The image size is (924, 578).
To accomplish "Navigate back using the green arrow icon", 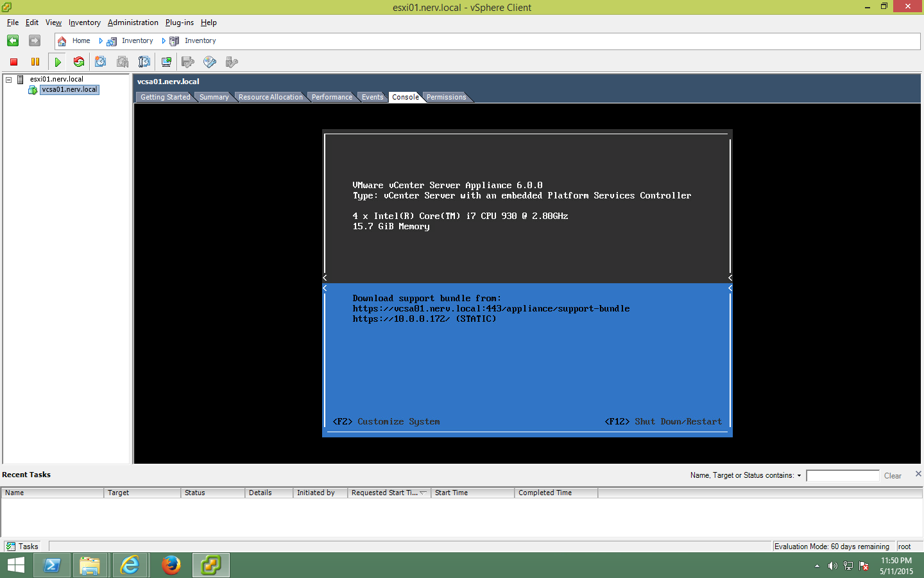I will tap(12, 40).
